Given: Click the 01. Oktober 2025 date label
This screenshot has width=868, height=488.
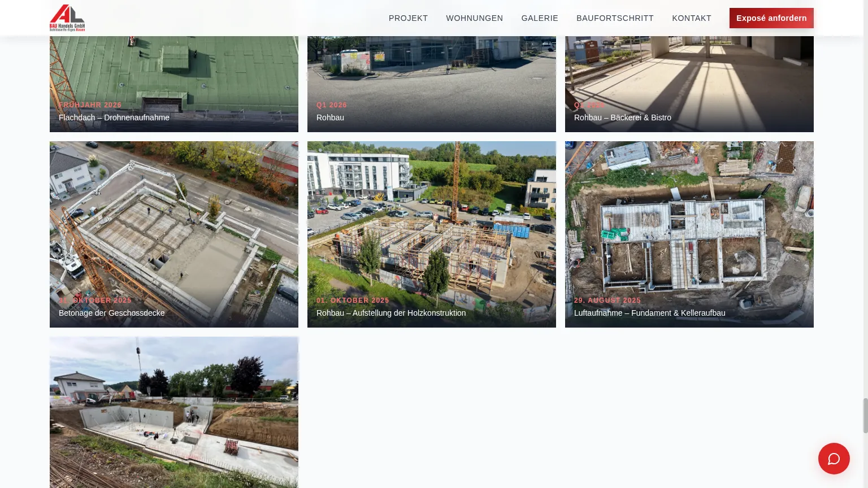Looking at the screenshot, I should point(353,300).
